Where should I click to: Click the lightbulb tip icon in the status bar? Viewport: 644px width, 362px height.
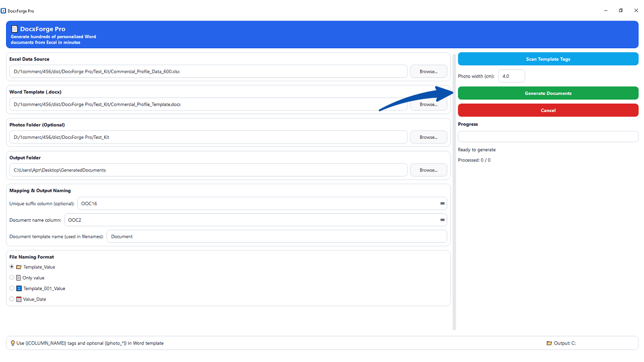(x=12, y=343)
